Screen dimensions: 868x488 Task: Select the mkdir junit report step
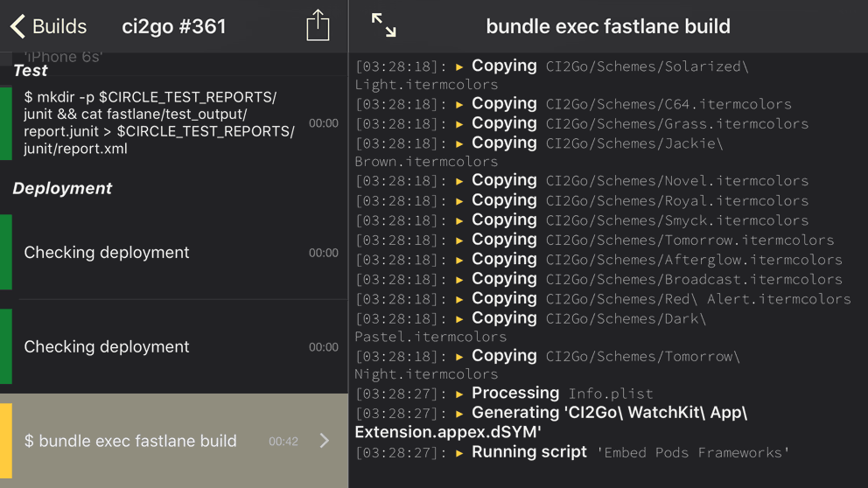[x=159, y=123]
